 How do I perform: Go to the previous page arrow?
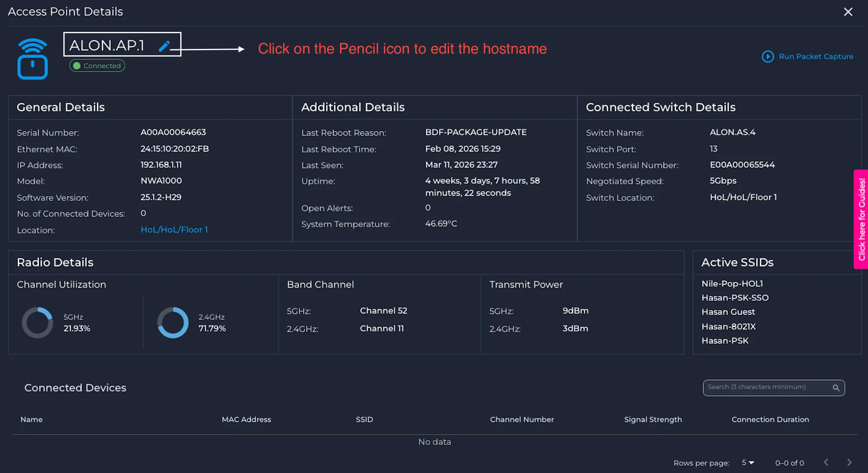click(x=826, y=462)
